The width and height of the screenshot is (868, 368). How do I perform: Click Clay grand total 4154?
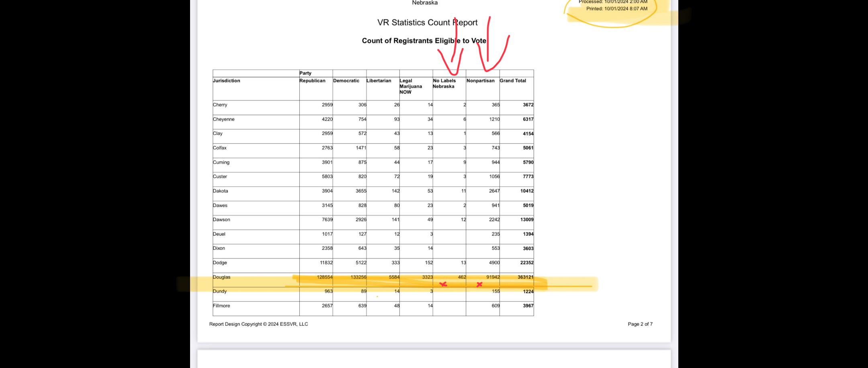(528, 134)
